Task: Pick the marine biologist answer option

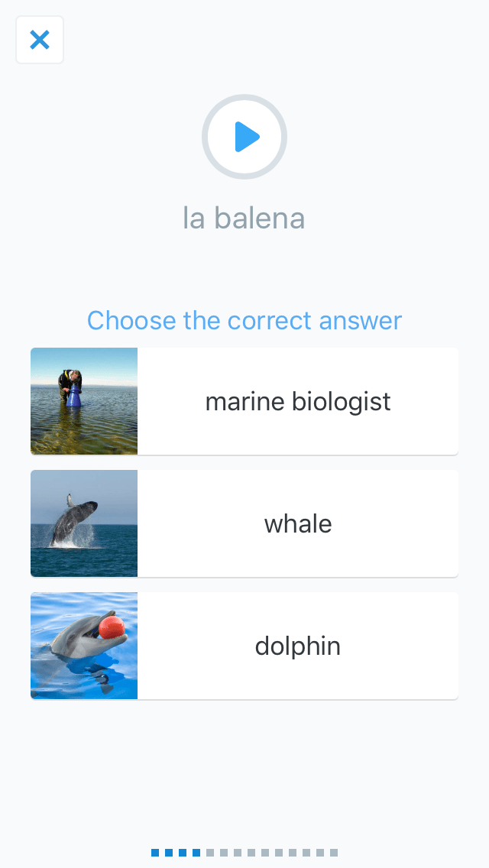Action: point(298,401)
